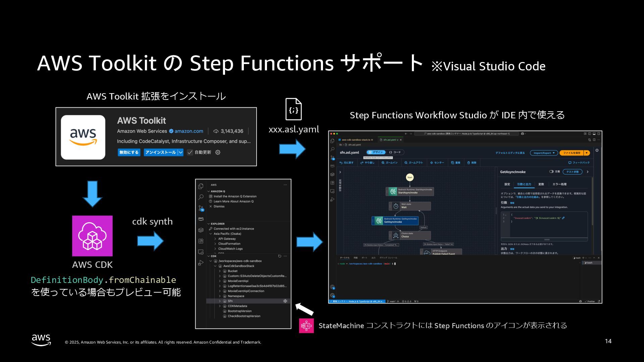Select the Wait state node
Image resolution: width=644 pixels, height=362 pixels.
coord(410,206)
